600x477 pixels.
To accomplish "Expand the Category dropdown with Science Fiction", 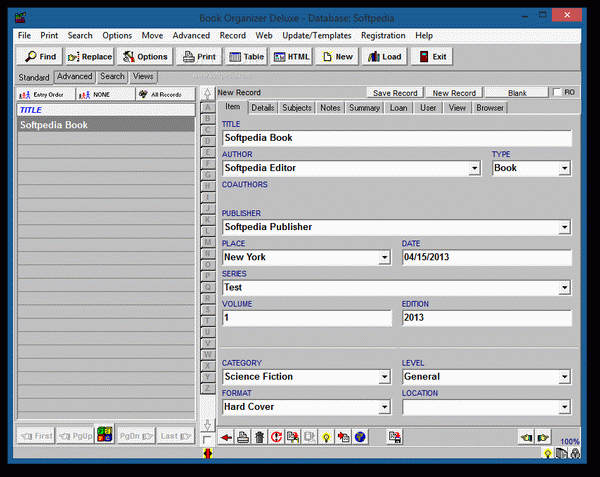I will 384,378.
